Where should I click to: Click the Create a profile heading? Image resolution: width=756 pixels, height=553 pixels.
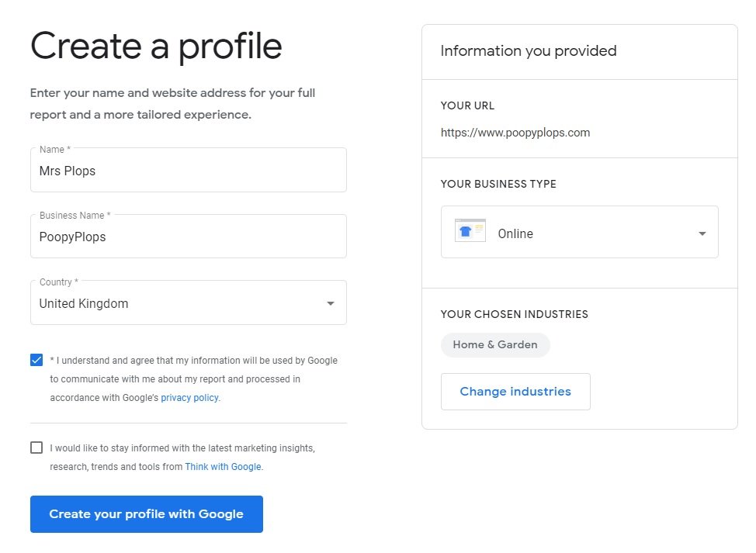coord(156,45)
